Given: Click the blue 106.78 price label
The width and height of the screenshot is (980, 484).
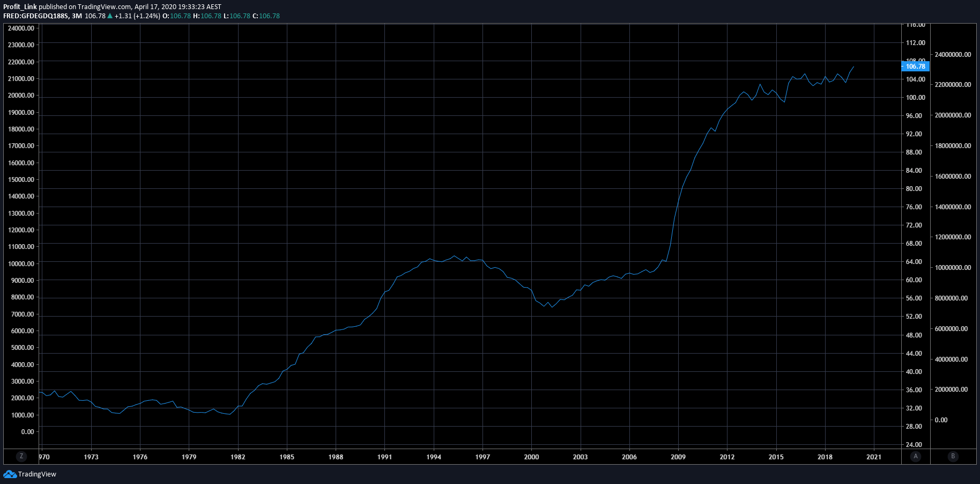Looking at the screenshot, I should [x=915, y=67].
